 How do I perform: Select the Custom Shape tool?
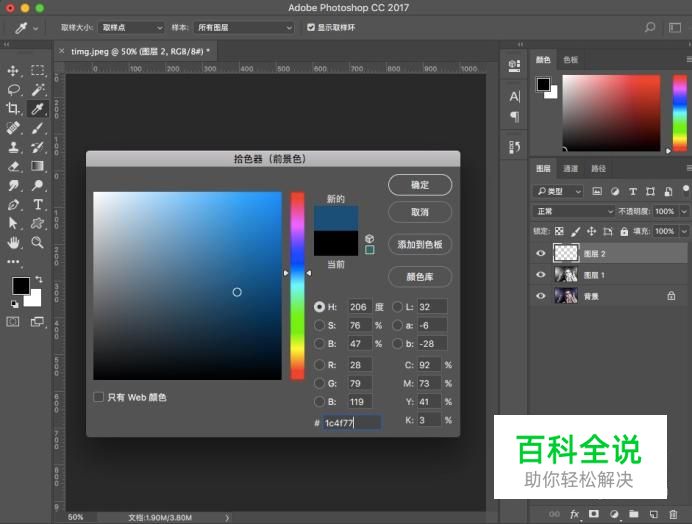38,223
